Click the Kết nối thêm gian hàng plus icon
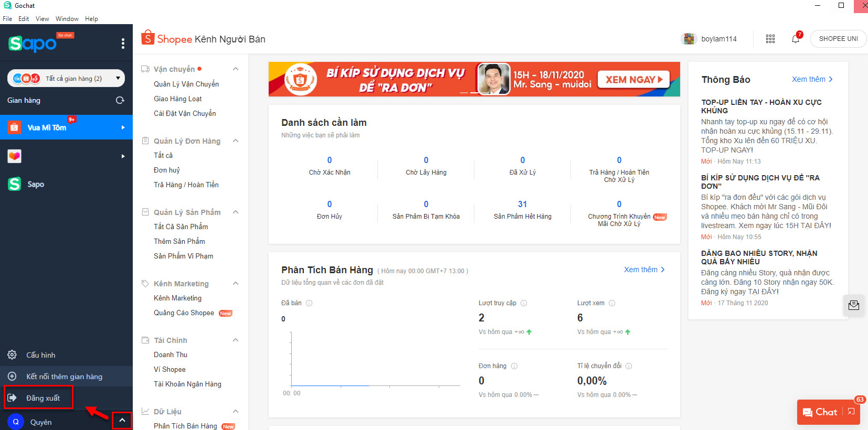The height and width of the screenshot is (430, 868). (12, 377)
